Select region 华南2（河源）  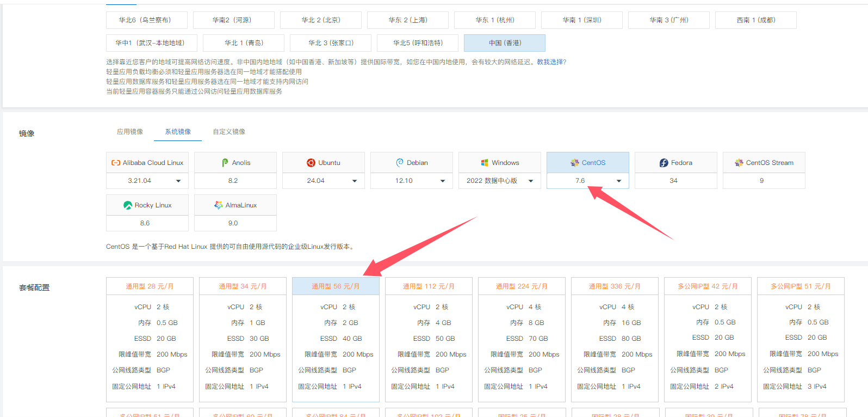click(x=234, y=20)
